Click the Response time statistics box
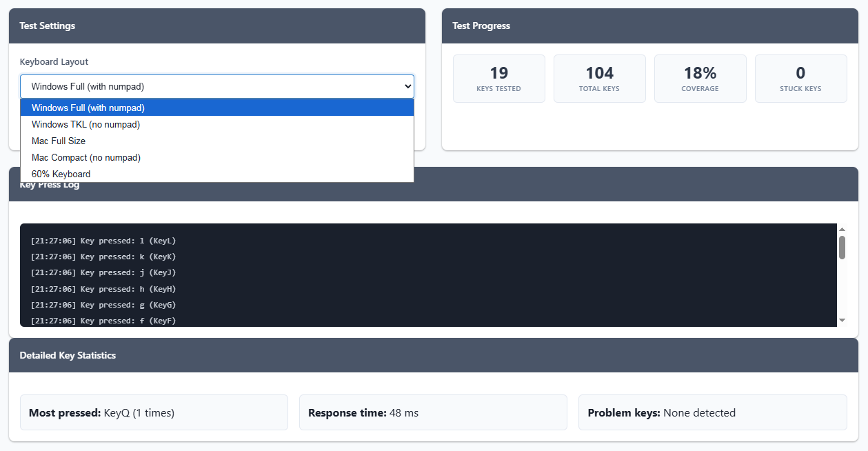 tap(433, 412)
